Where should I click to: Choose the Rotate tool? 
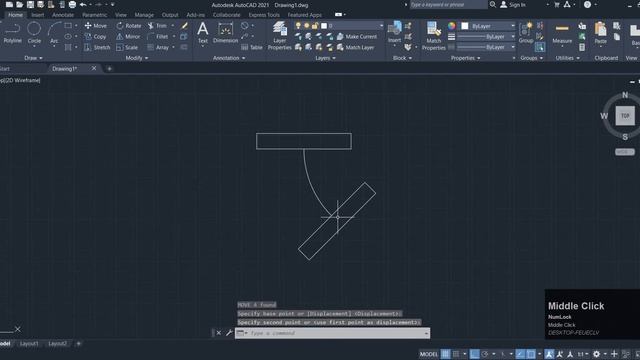[129, 26]
